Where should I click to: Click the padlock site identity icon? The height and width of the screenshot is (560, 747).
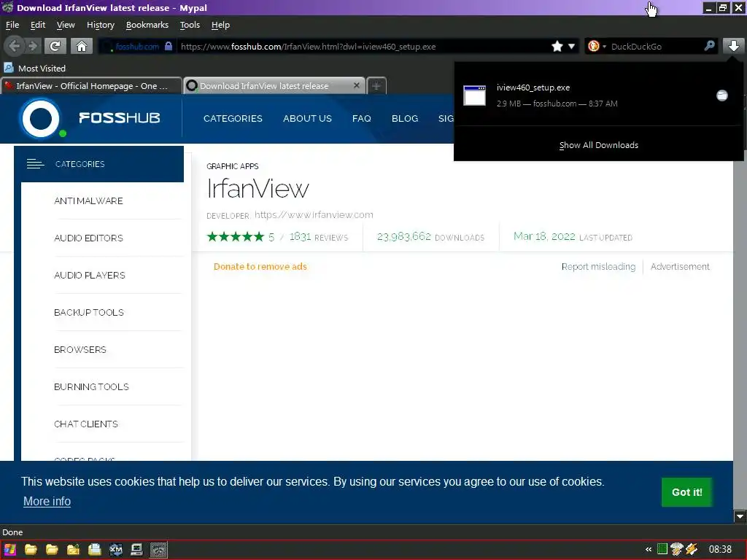pos(169,46)
